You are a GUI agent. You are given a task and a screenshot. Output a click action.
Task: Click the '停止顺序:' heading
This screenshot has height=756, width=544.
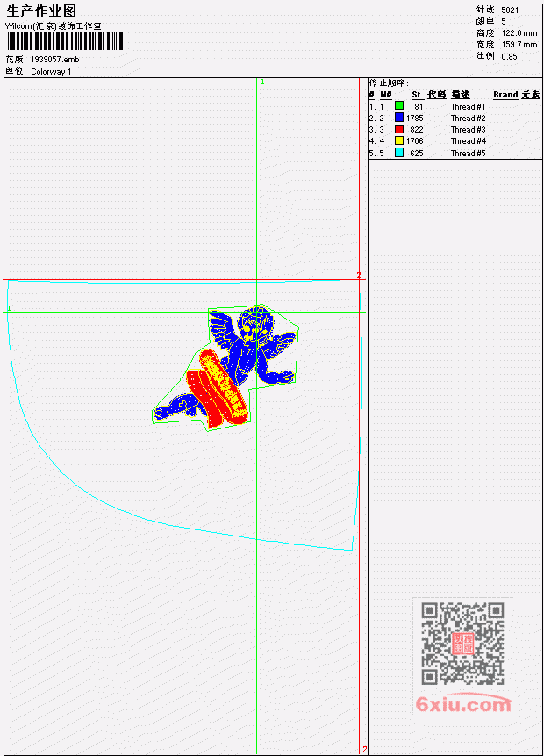point(389,83)
